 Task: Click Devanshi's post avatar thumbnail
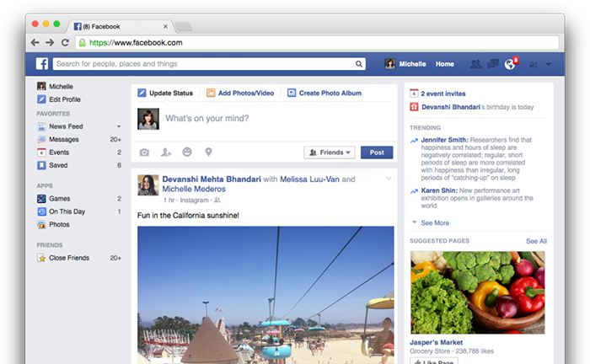[x=147, y=185]
